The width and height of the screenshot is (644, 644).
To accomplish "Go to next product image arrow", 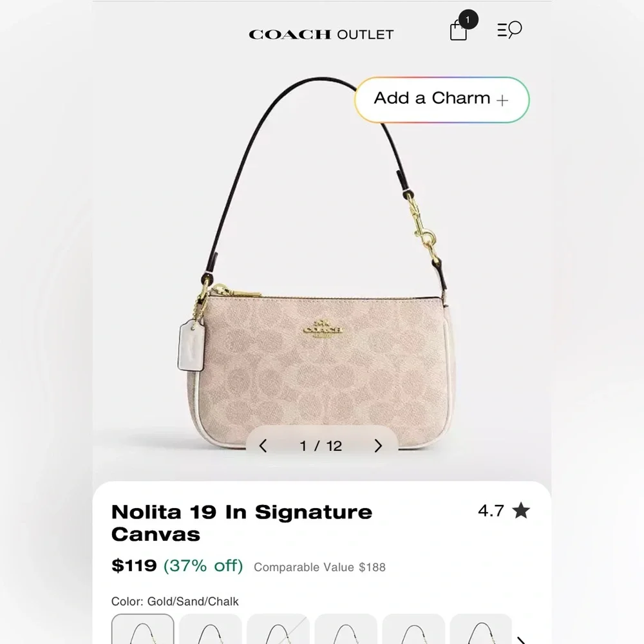I will [x=378, y=446].
